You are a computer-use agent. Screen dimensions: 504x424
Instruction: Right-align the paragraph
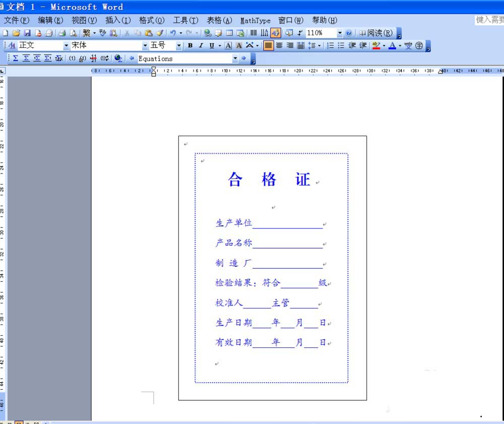(290, 46)
